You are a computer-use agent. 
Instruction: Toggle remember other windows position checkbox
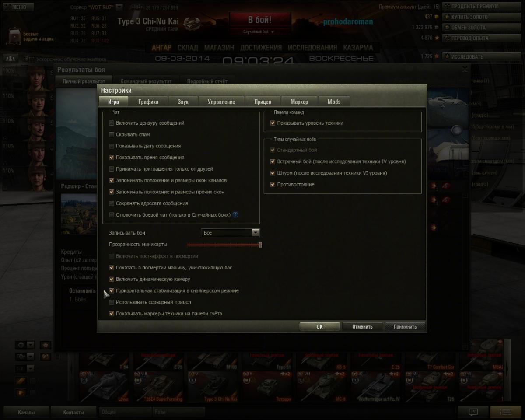tap(112, 192)
